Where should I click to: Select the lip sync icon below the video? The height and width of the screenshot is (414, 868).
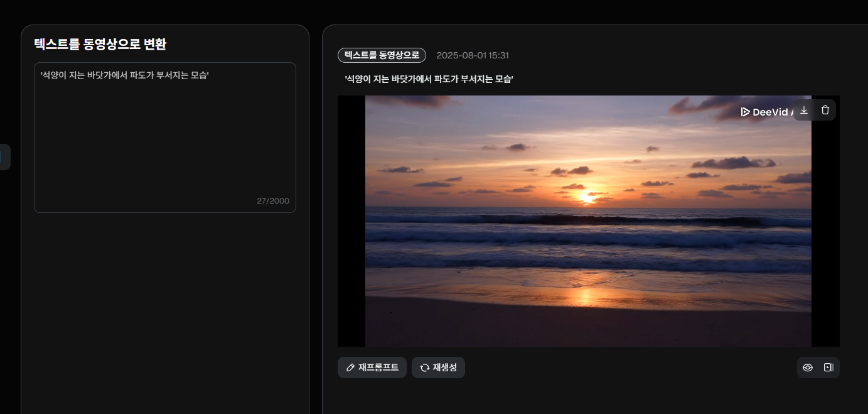(x=808, y=368)
